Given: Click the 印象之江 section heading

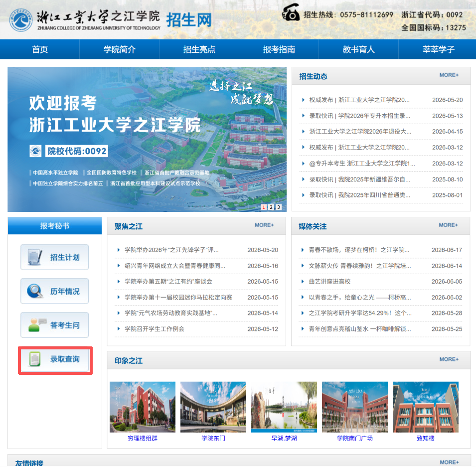Looking at the screenshot, I should click(x=129, y=361).
